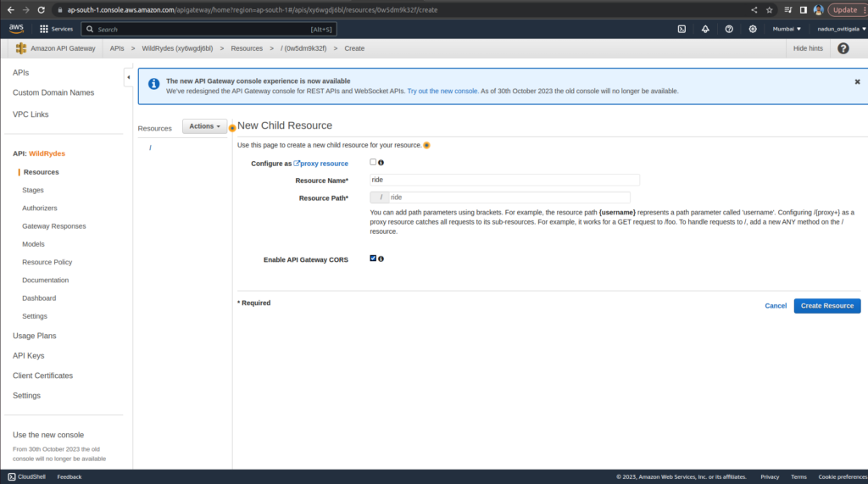868x484 pixels.
Task: Click the black help question mark icon
Action: (x=843, y=48)
